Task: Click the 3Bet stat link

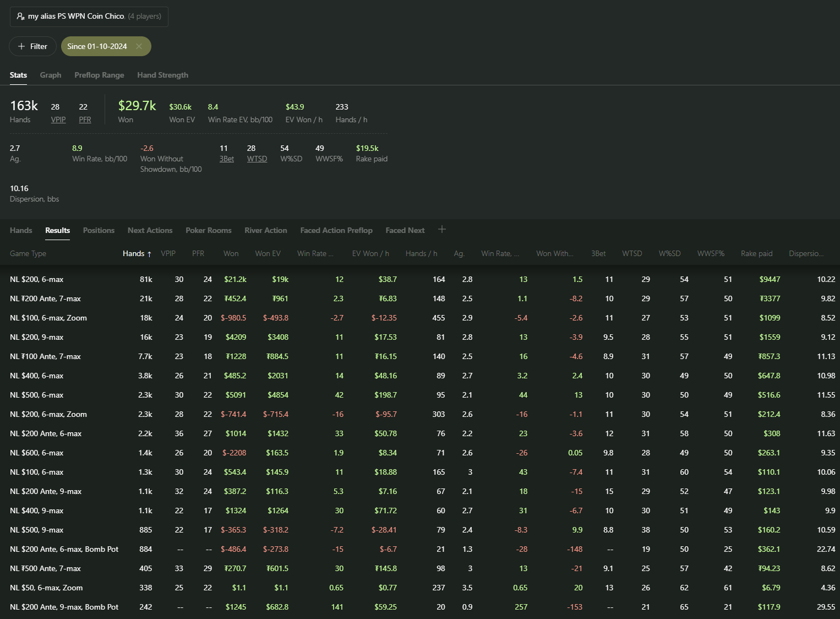Action: [227, 159]
